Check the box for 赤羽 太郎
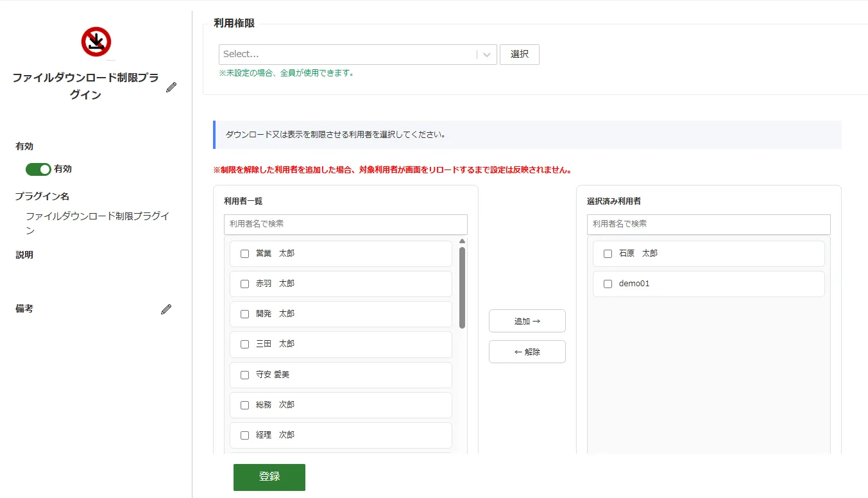 [244, 284]
